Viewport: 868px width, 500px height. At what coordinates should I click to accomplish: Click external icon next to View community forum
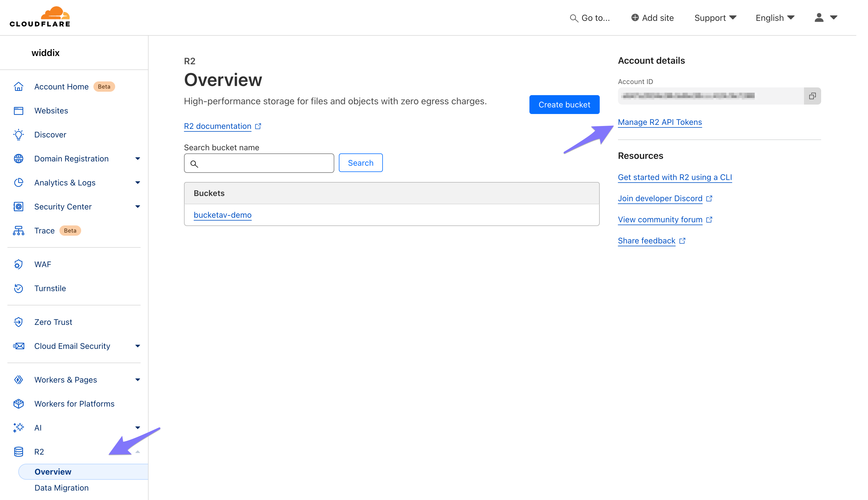(x=709, y=220)
